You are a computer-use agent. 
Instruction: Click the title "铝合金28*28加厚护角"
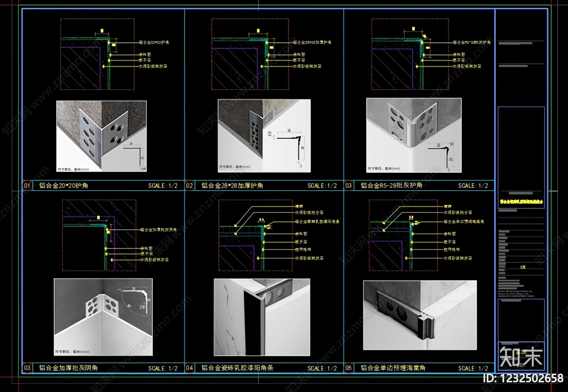click(232, 186)
